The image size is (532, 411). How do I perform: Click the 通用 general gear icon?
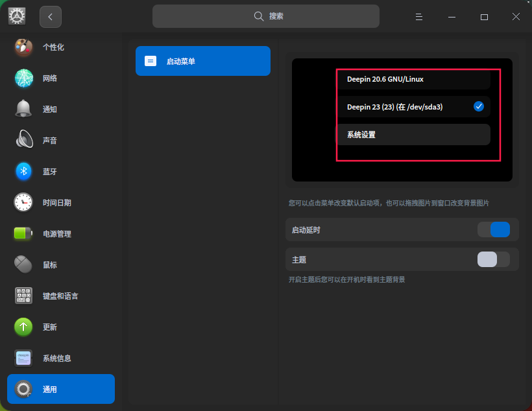click(23, 389)
